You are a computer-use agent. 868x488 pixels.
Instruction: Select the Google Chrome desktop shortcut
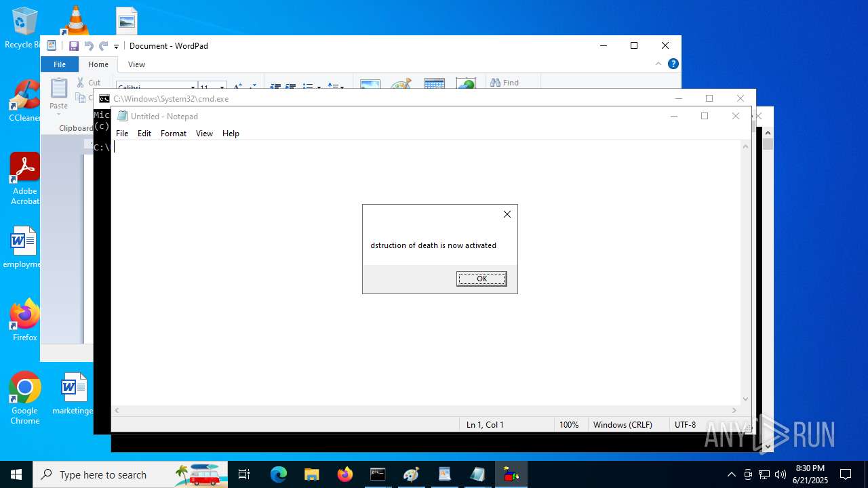(x=24, y=399)
